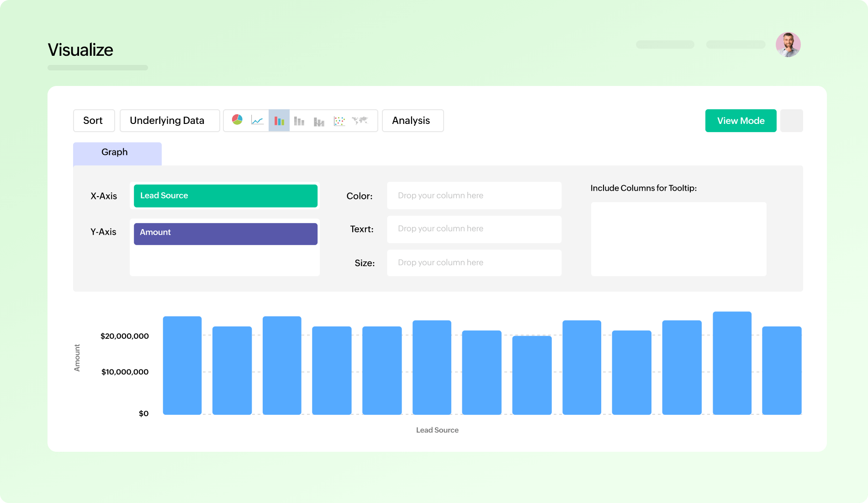Click the $0 axis label
Viewport: 868px width, 503px height.
[x=143, y=413]
